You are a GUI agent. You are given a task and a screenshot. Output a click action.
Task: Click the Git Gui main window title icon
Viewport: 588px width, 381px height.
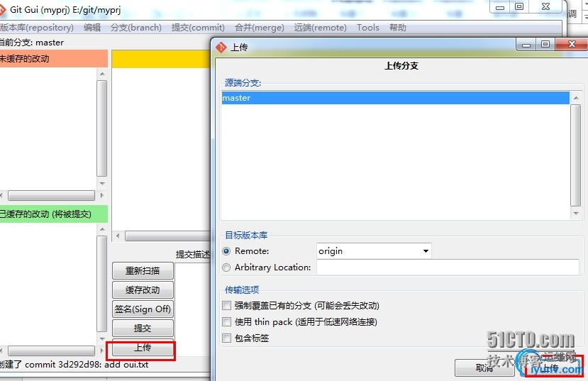click(x=2, y=10)
